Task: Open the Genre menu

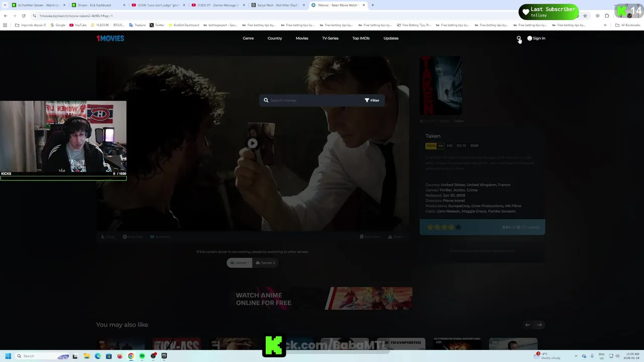Action: click(248, 38)
